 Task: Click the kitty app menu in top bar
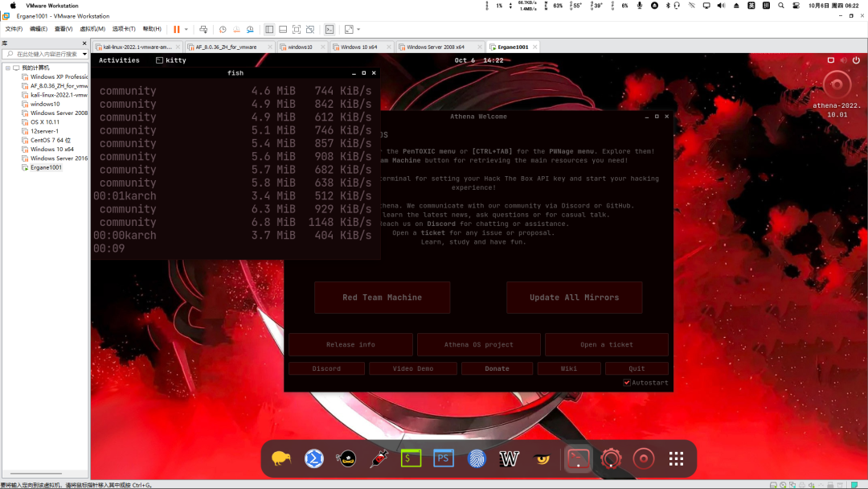pyautogui.click(x=171, y=60)
